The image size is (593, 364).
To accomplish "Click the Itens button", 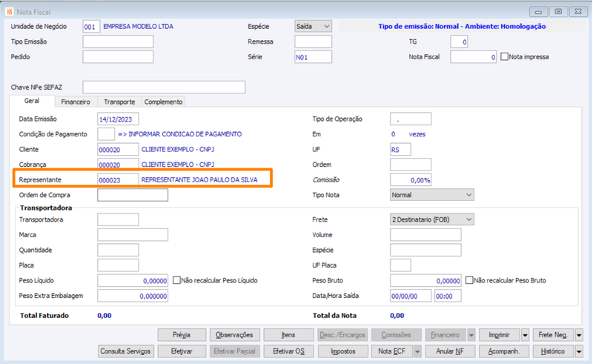I will click(288, 335).
